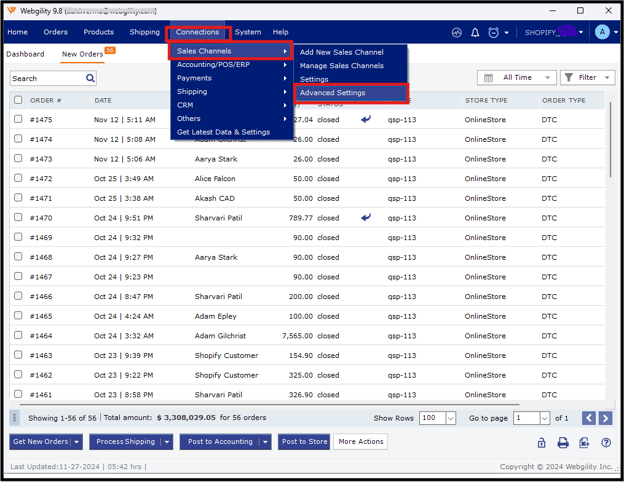
Task: Click the search magnifier icon
Action: 90,78
